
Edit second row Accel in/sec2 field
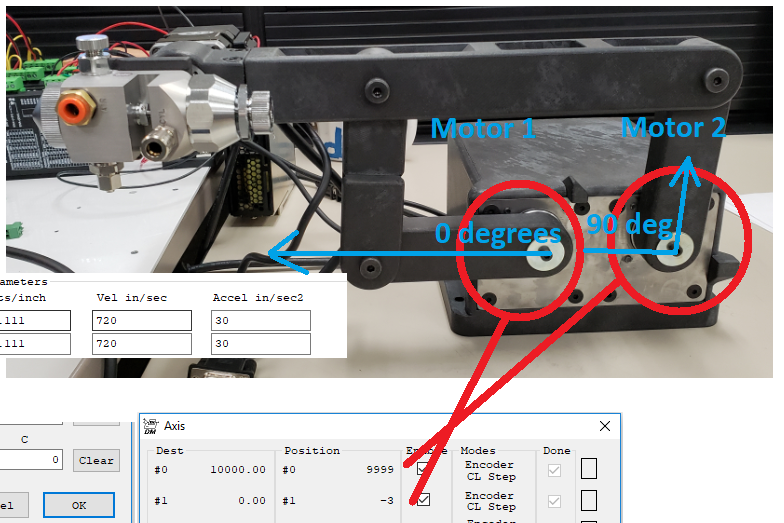(260, 343)
